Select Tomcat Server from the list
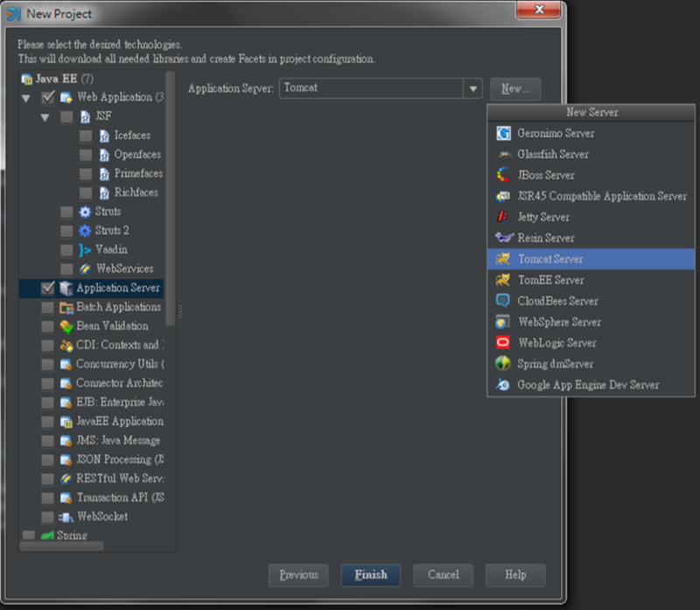Image resolution: width=700 pixels, height=610 pixels. point(549,259)
